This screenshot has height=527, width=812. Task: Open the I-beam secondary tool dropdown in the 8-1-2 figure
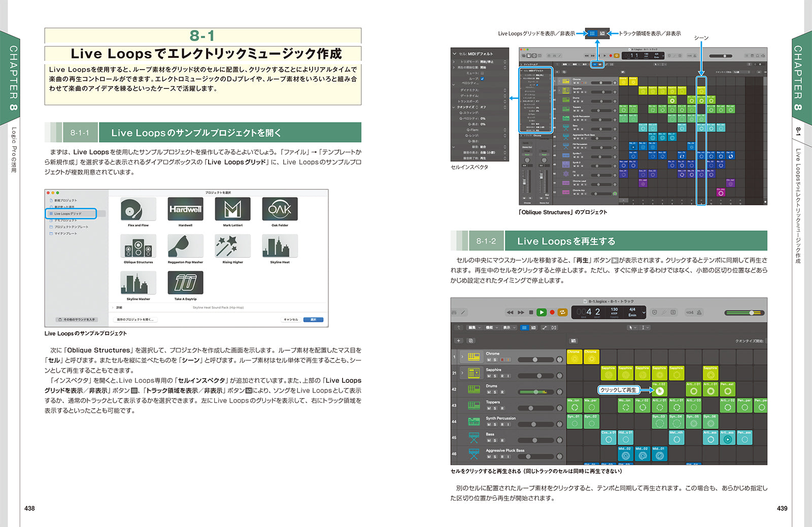tap(645, 327)
